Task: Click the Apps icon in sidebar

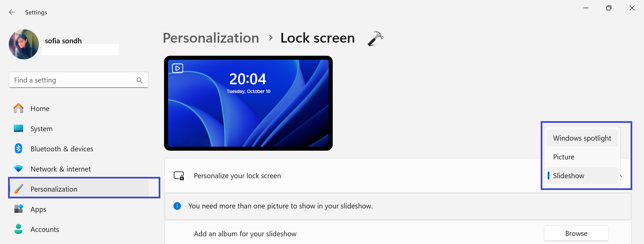Action: (x=18, y=209)
